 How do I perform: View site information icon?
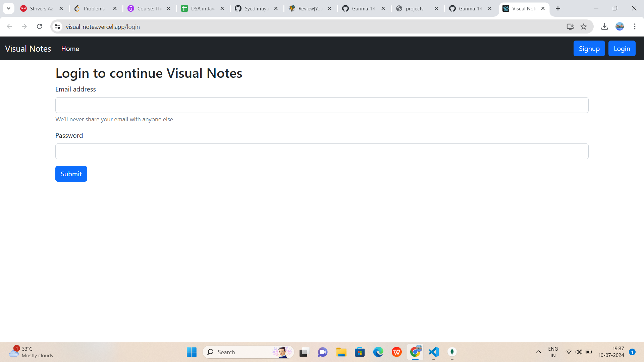[x=58, y=26]
